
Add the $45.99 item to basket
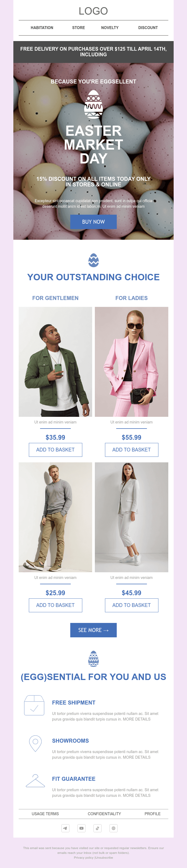pos(132,605)
